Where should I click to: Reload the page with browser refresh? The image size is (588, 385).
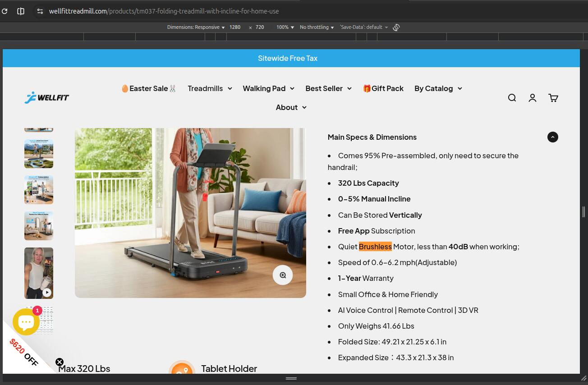coord(5,11)
